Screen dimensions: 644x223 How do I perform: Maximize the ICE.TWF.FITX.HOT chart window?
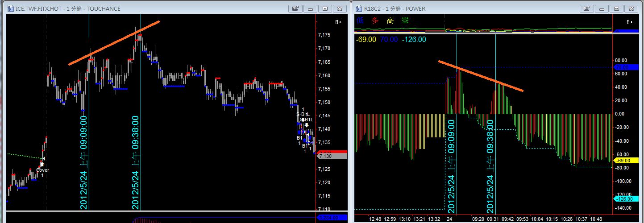tap(325, 8)
